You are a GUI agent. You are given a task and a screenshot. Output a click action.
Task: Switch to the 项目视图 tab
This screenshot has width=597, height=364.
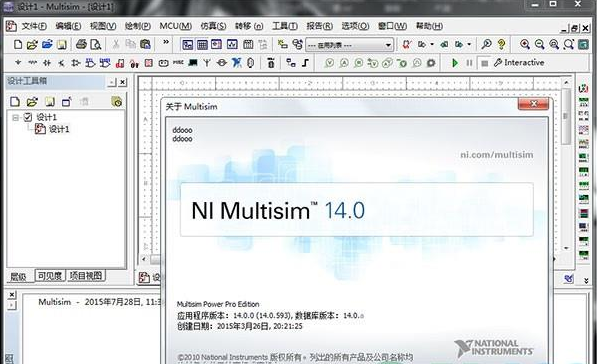pos(86,275)
